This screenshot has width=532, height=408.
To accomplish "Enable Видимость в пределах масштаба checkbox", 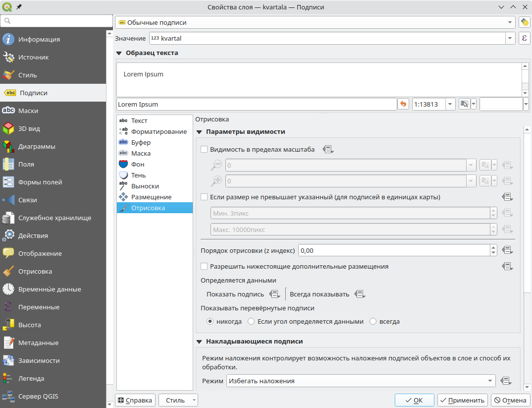I will point(204,149).
